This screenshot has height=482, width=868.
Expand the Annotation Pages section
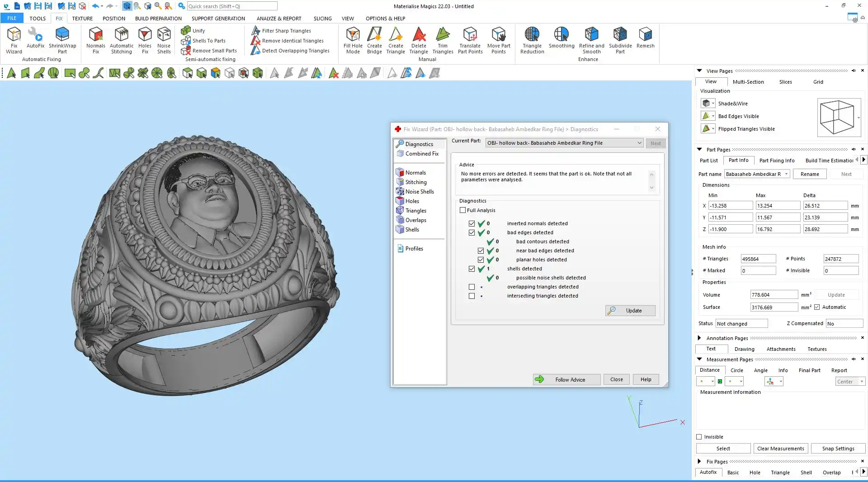tap(699, 338)
